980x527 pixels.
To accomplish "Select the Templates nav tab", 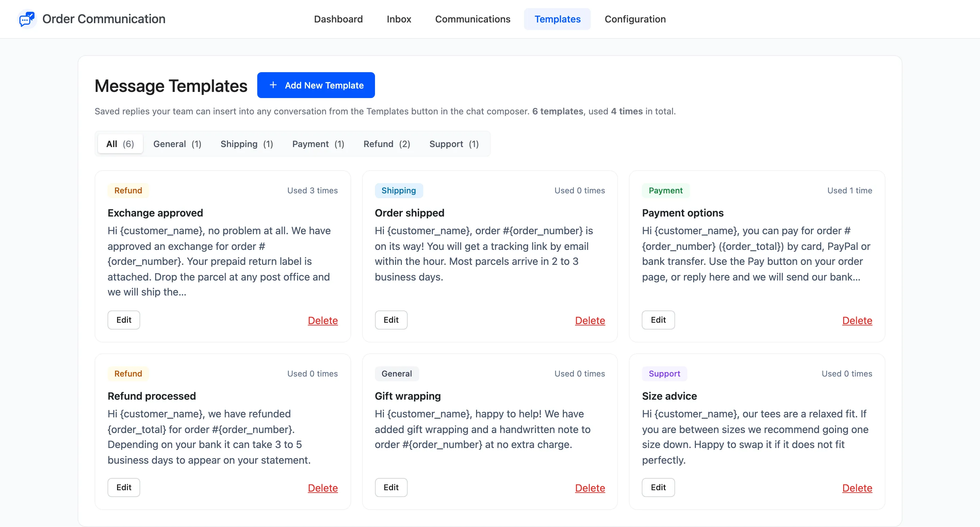I will [x=557, y=19].
